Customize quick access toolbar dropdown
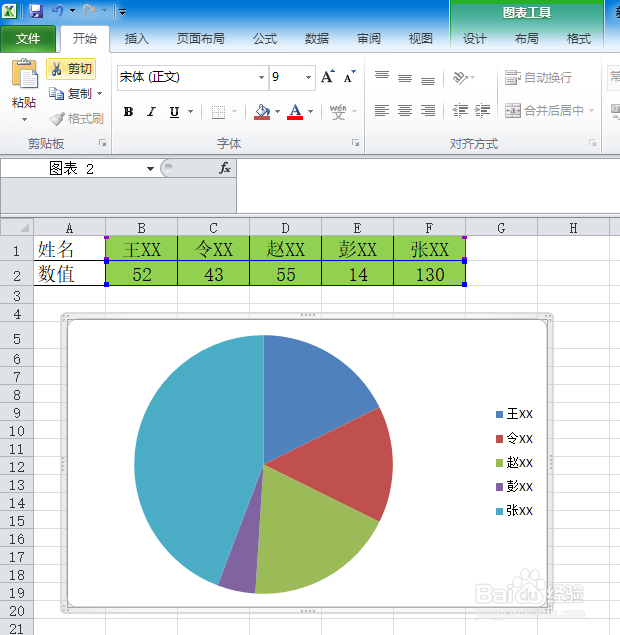Image resolution: width=620 pixels, height=635 pixels. 122,12
